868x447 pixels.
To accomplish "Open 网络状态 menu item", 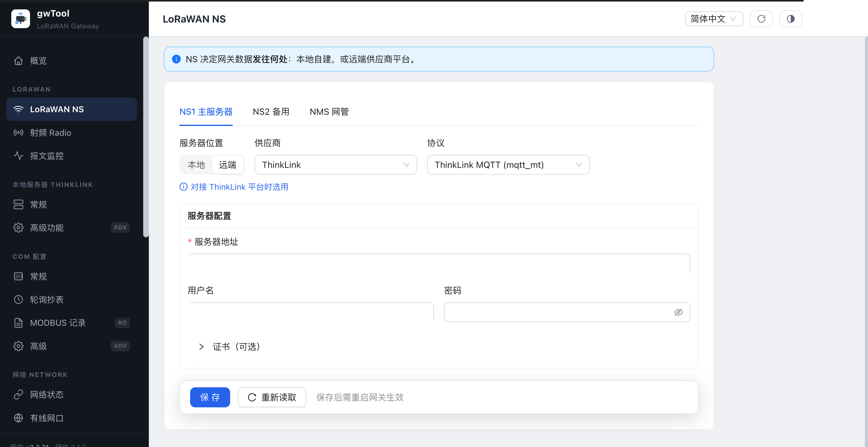I will coord(71,394).
